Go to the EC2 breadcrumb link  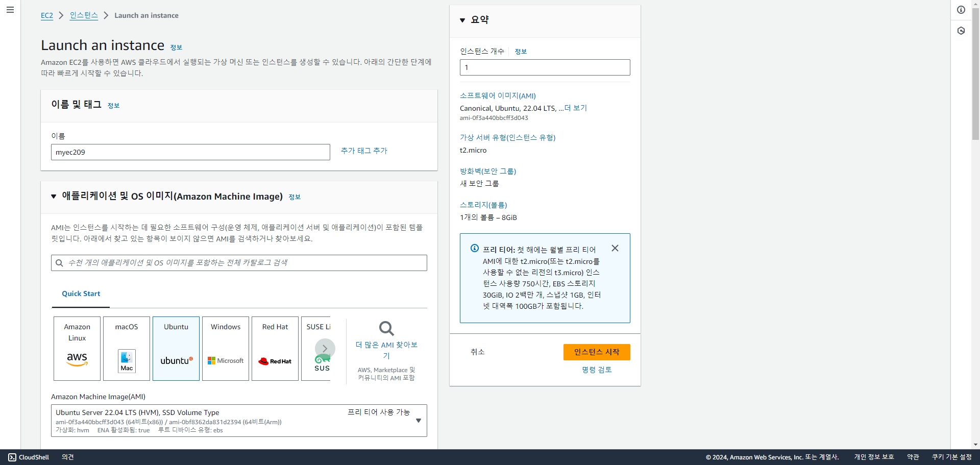[47, 15]
